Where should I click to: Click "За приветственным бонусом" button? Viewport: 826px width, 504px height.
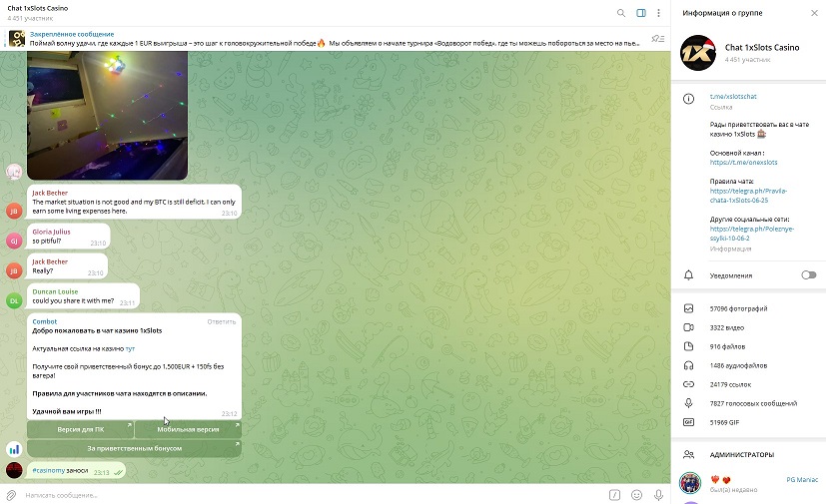point(134,448)
